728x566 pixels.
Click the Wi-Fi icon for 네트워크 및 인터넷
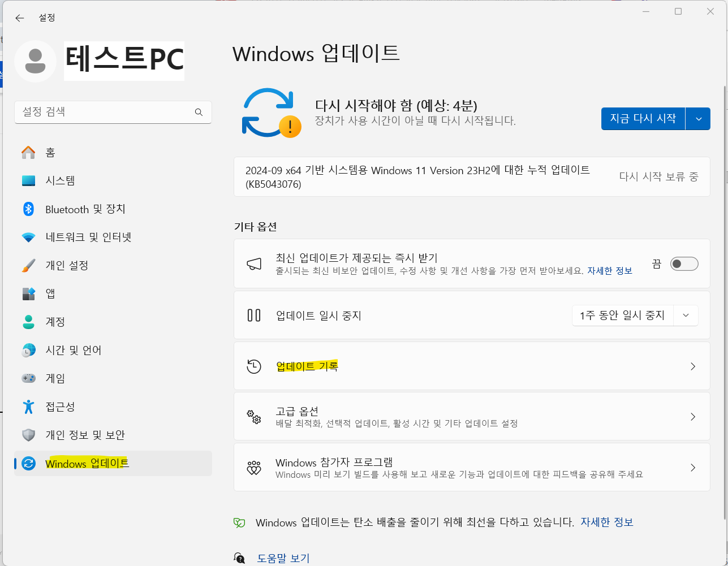coord(28,237)
